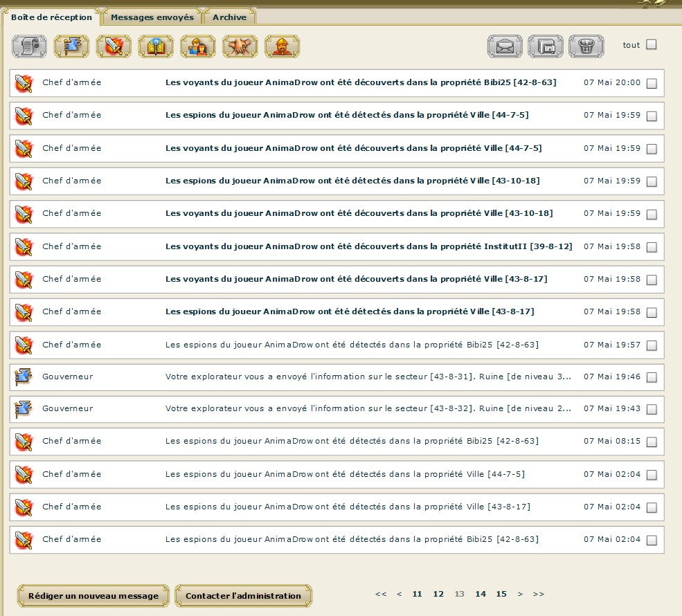Image resolution: width=682 pixels, height=616 pixels.
Task: Click the handshake alliance filter icon
Action: (x=240, y=46)
